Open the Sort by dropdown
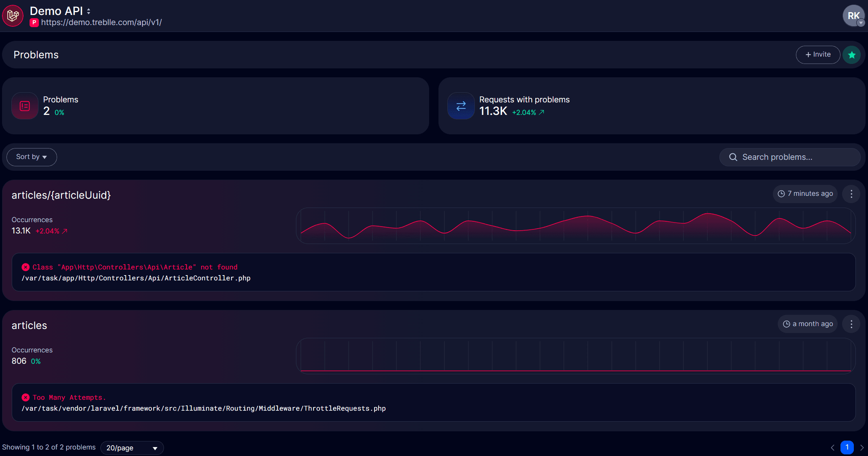 (x=32, y=157)
